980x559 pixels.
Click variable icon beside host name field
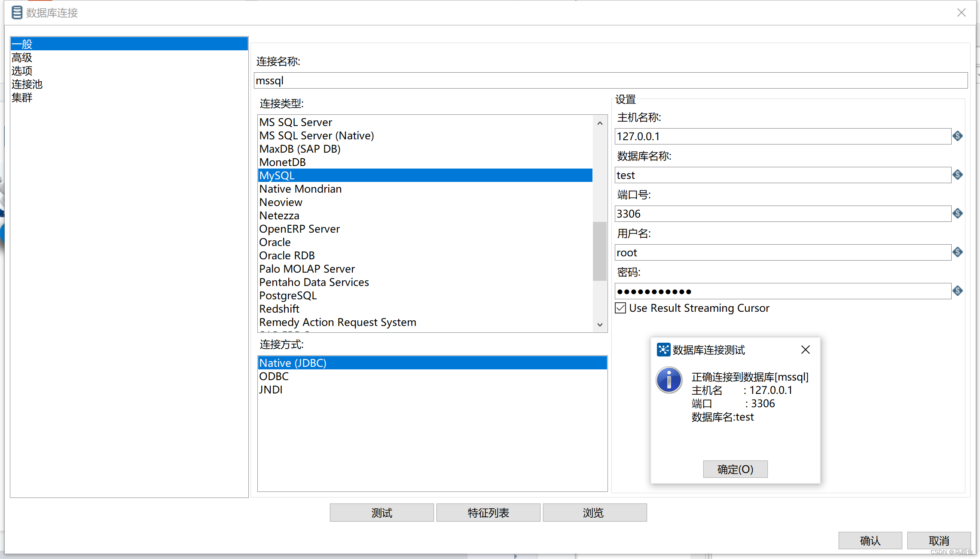[957, 136]
